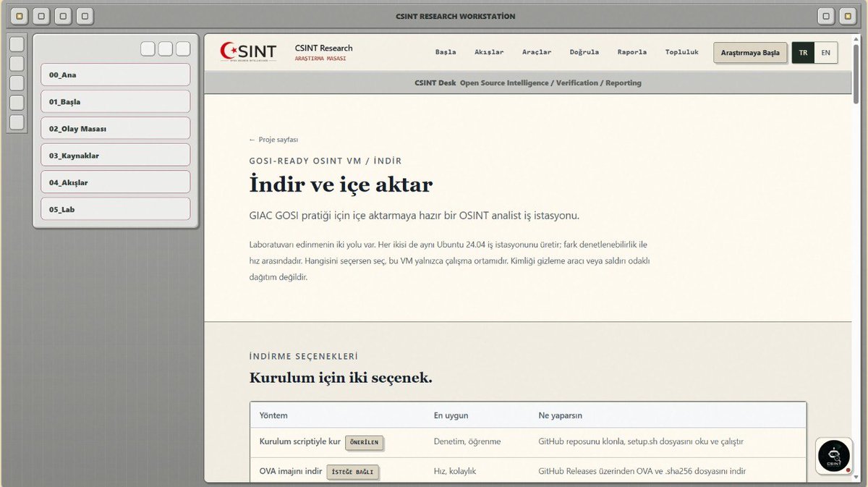868x487 pixels.
Task: Click the GitHub reposunu klonla cell text
Action: pos(641,441)
